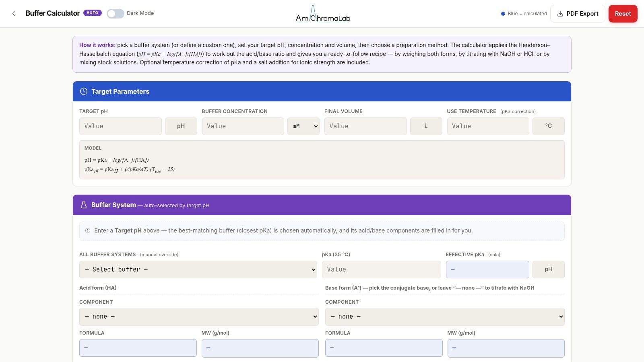The image size is (644, 362).
Task: Focus the Final Volume value field
Action: click(x=365, y=126)
